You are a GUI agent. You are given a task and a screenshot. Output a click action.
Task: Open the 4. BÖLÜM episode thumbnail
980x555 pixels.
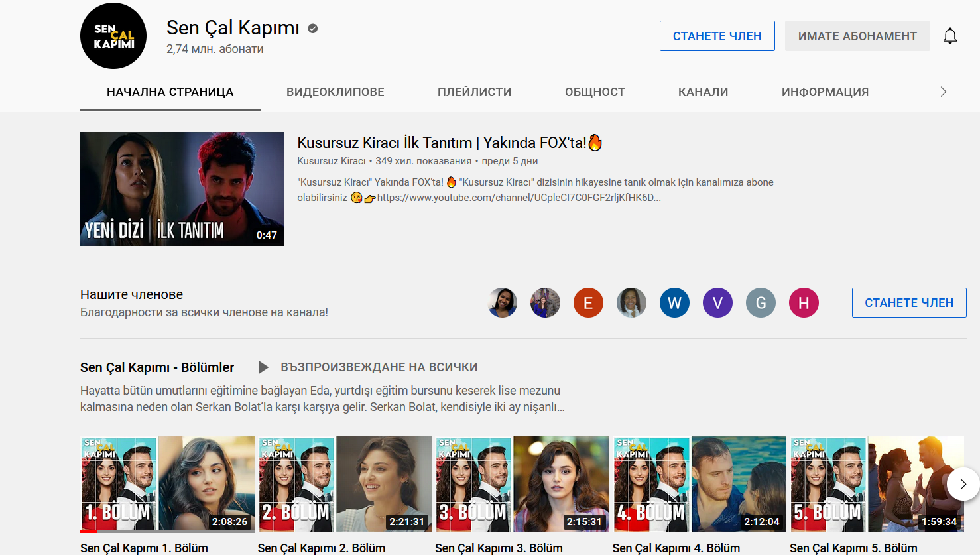click(x=700, y=484)
